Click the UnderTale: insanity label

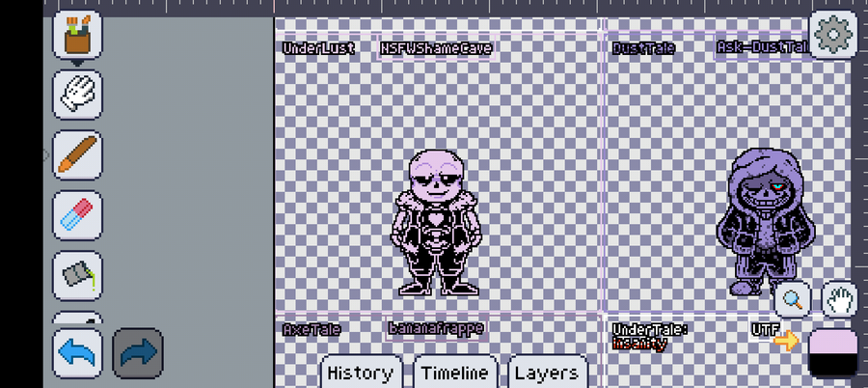[650, 337]
